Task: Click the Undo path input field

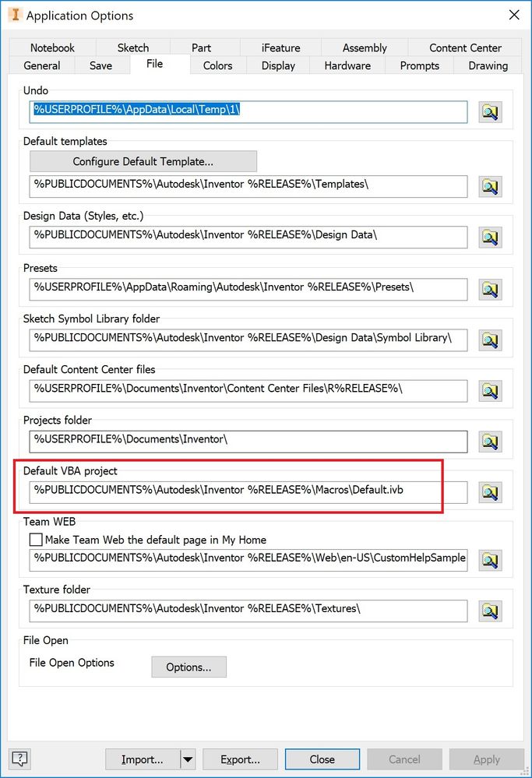Action: coord(248,112)
